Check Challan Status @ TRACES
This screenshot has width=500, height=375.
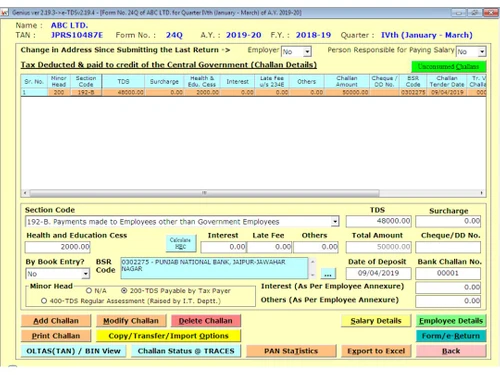[186, 351]
